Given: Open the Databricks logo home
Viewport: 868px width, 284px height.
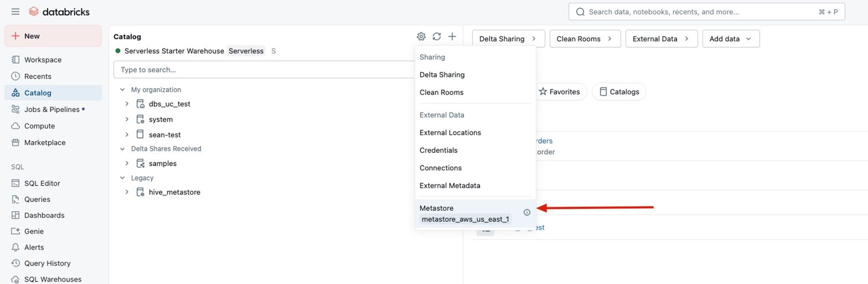Looking at the screenshot, I should tap(59, 12).
